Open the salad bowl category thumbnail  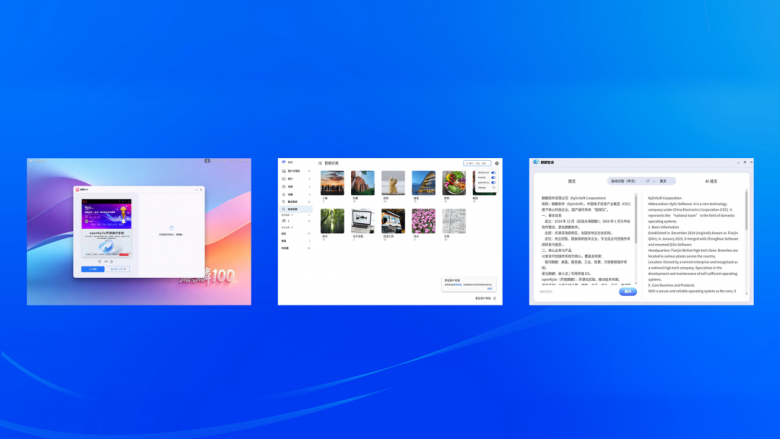(x=454, y=182)
